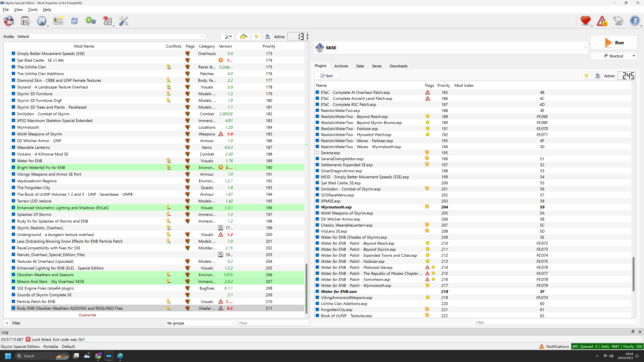Viewport: 644px width, 362px height.
Task: Click the red error icon in the log row
Action: (x=28, y=339)
